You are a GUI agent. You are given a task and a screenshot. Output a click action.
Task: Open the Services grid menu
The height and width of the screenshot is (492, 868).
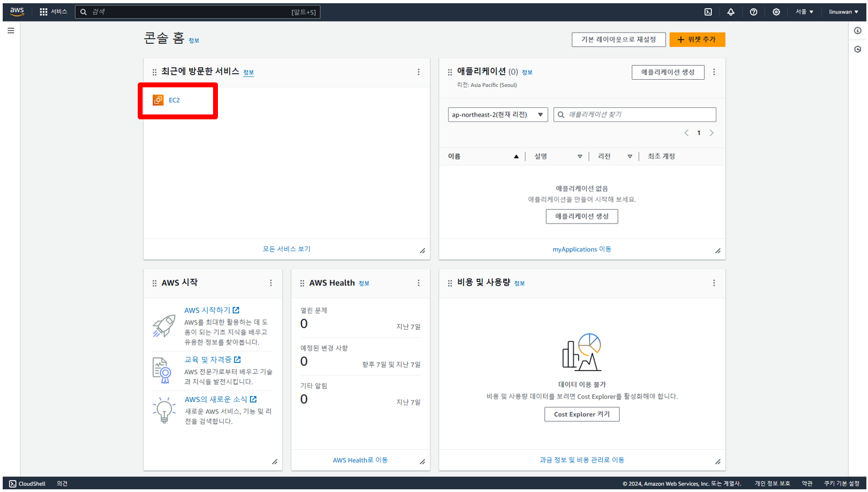(x=53, y=11)
